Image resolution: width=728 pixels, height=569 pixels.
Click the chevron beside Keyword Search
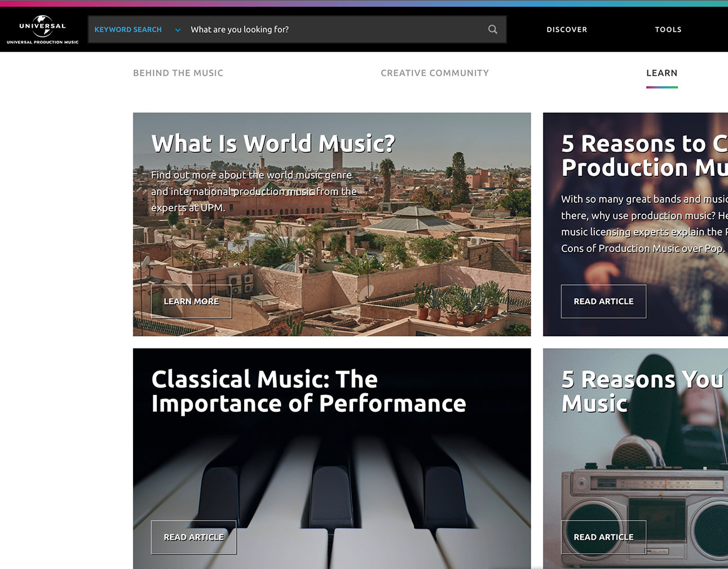click(178, 30)
